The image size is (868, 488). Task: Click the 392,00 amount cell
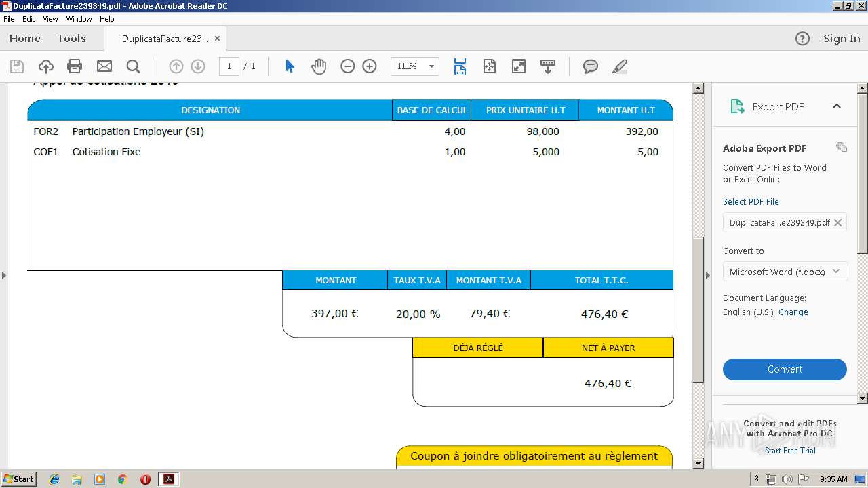[x=642, y=131]
